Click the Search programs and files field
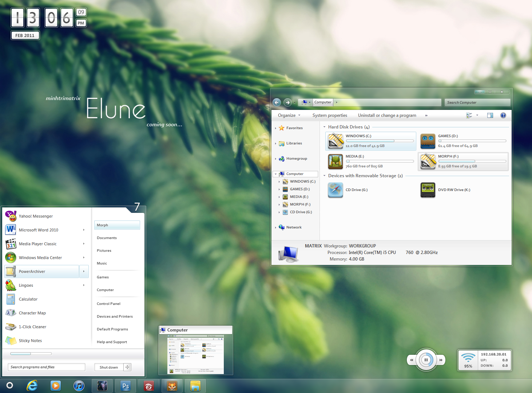 coord(47,367)
